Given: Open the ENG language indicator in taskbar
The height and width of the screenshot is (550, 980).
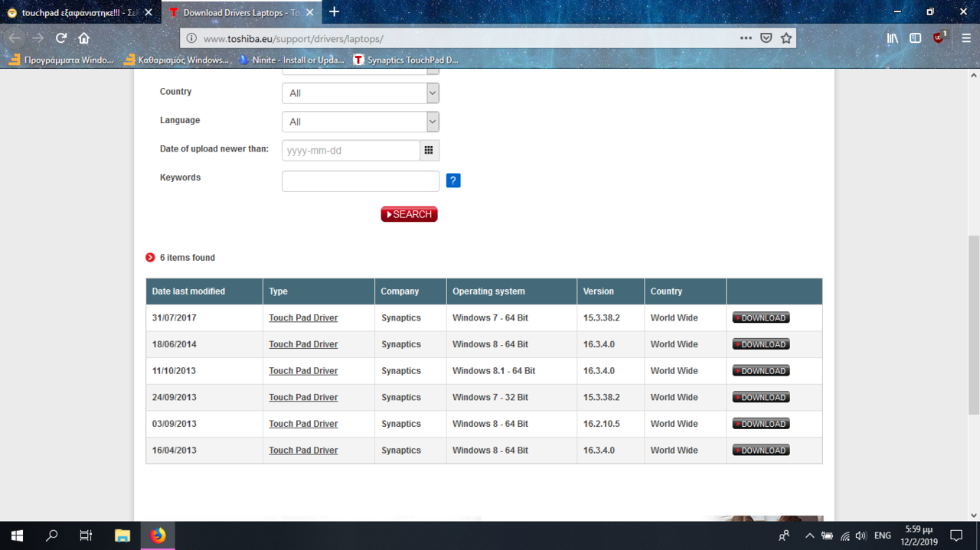Looking at the screenshot, I should [883, 535].
